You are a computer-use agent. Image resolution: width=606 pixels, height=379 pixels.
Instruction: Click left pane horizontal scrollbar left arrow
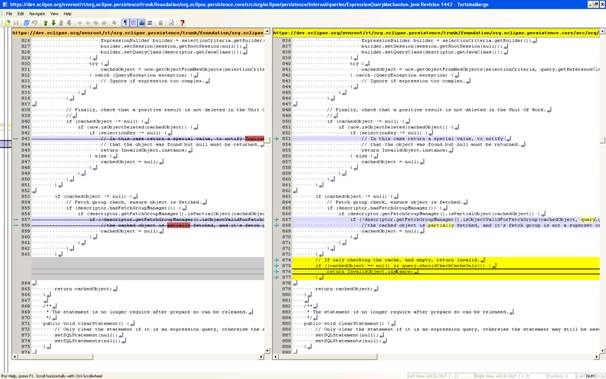(x=14, y=357)
